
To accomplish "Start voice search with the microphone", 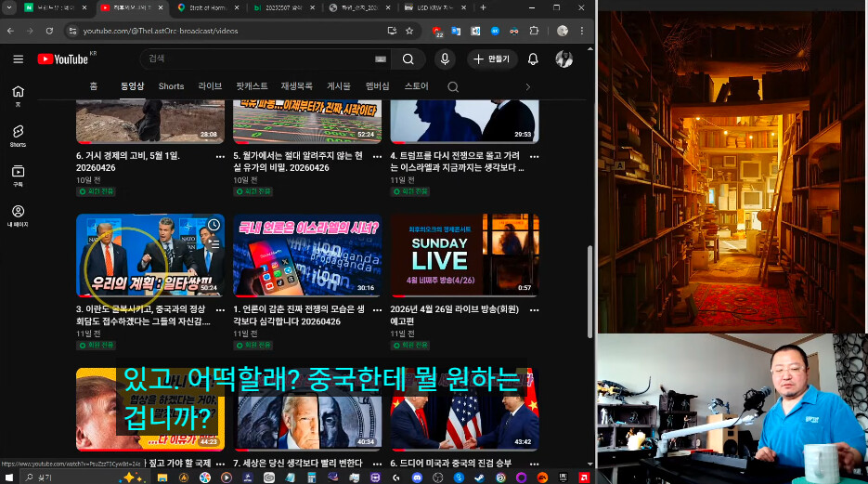I will click(445, 59).
